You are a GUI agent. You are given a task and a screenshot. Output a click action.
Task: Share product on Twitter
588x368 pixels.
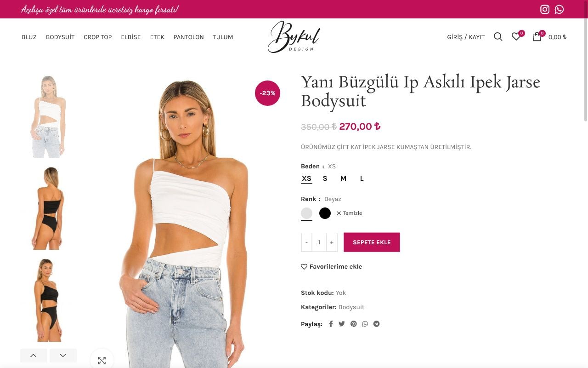click(x=342, y=324)
